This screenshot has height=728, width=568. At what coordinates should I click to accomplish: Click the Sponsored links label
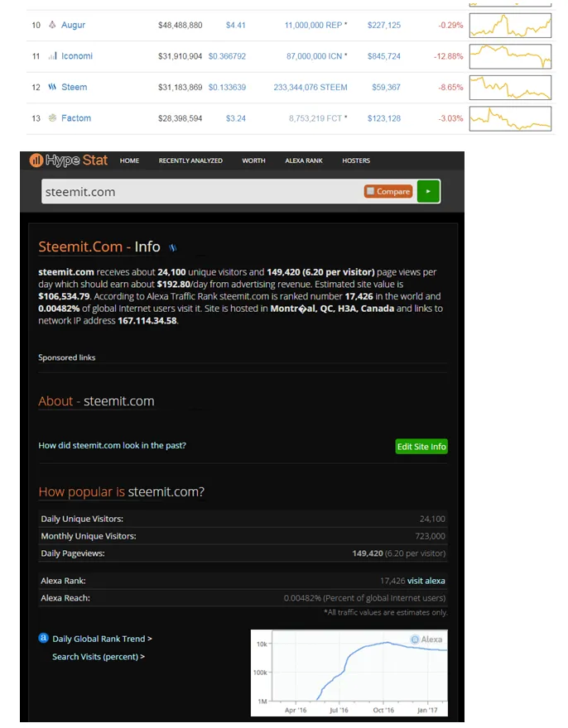(x=66, y=357)
